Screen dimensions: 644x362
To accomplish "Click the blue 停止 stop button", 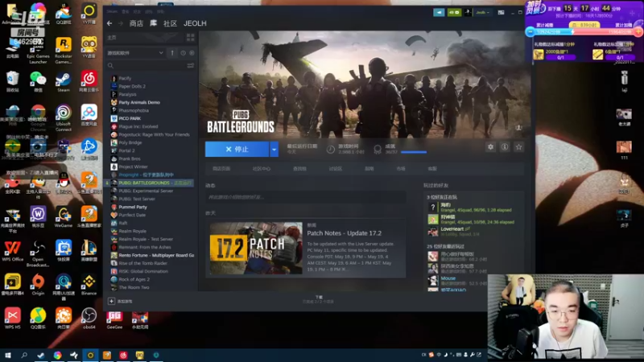I will 237,149.
